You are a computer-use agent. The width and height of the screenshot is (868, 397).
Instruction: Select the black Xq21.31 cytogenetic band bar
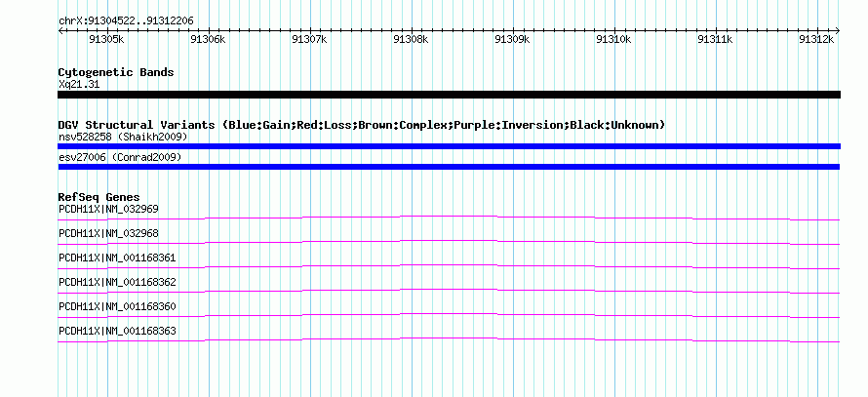click(x=449, y=95)
